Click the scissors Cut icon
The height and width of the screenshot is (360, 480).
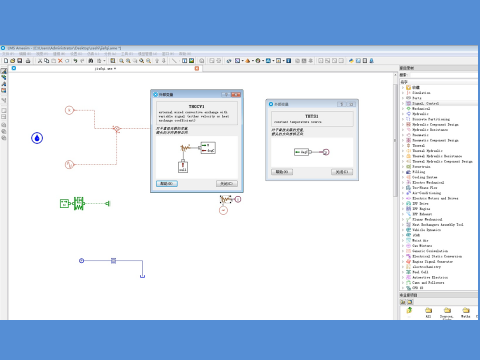(x=40, y=61)
